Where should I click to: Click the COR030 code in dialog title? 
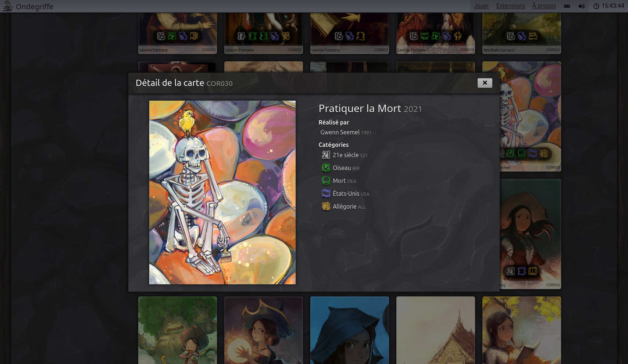coord(220,83)
